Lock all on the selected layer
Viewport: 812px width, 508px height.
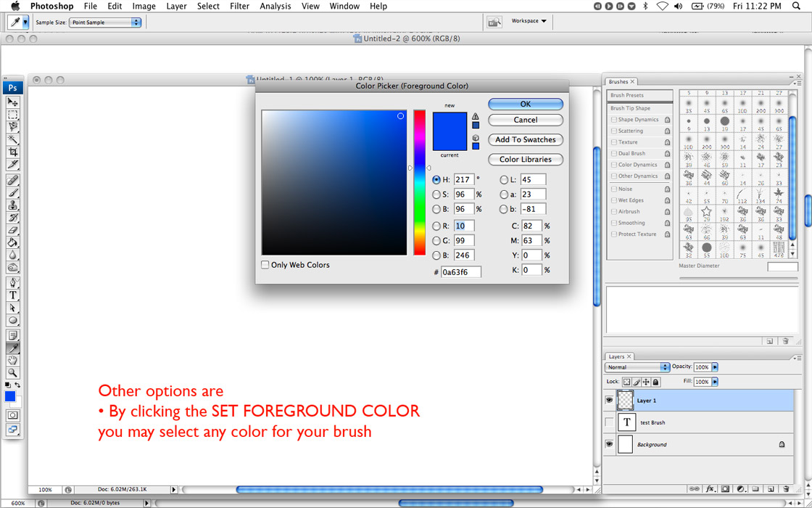coord(655,382)
